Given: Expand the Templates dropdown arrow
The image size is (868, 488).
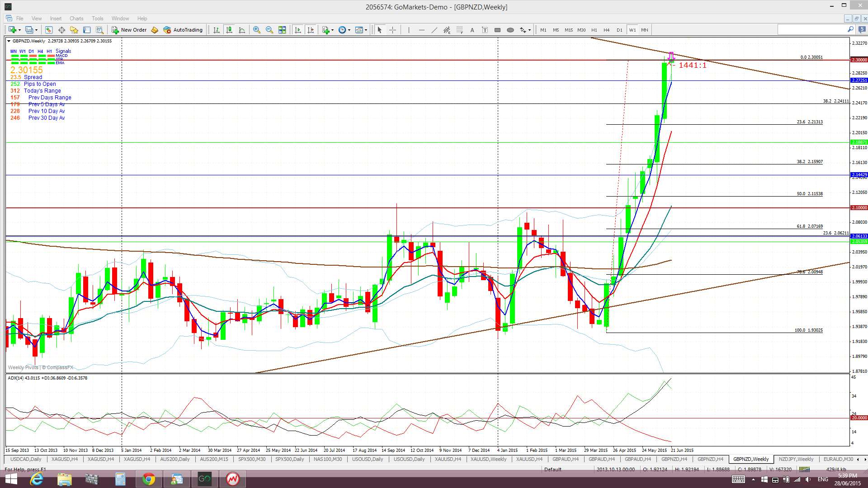Looking at the screenshot, I should point(366,30).
